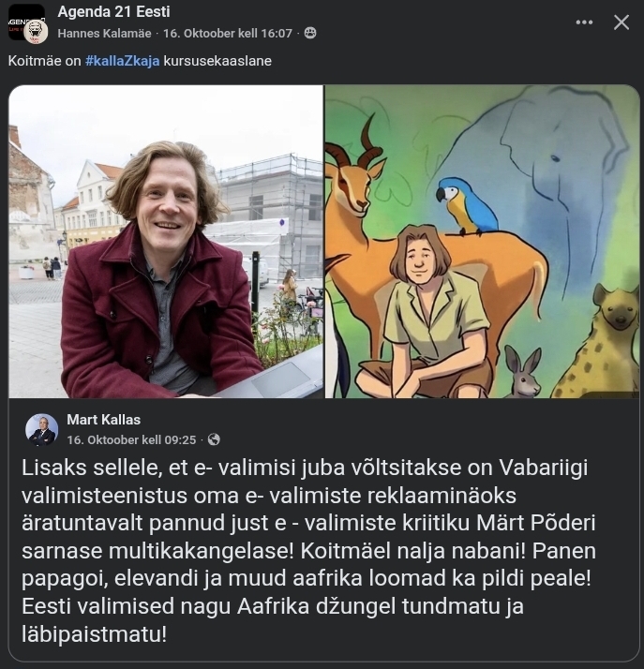Click the globe public icon beside 09:25
Image resolution: width=644 pixels, height=669 pixels.
214,439
